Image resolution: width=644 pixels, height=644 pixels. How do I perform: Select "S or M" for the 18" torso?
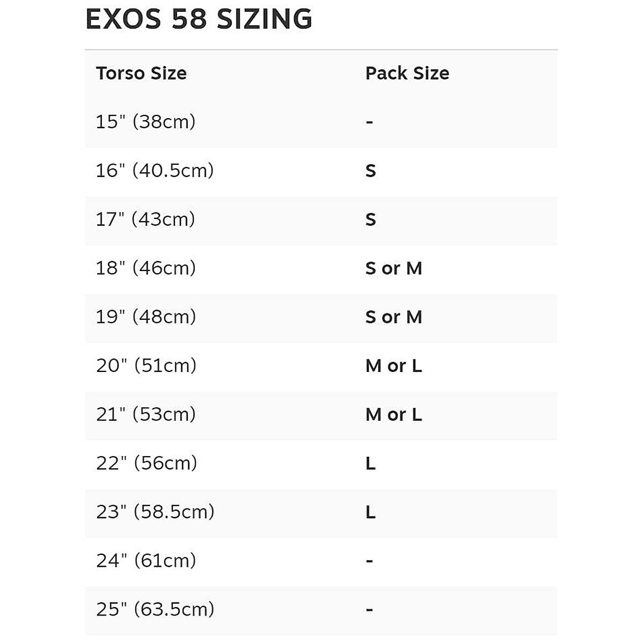tap(393, 268)
